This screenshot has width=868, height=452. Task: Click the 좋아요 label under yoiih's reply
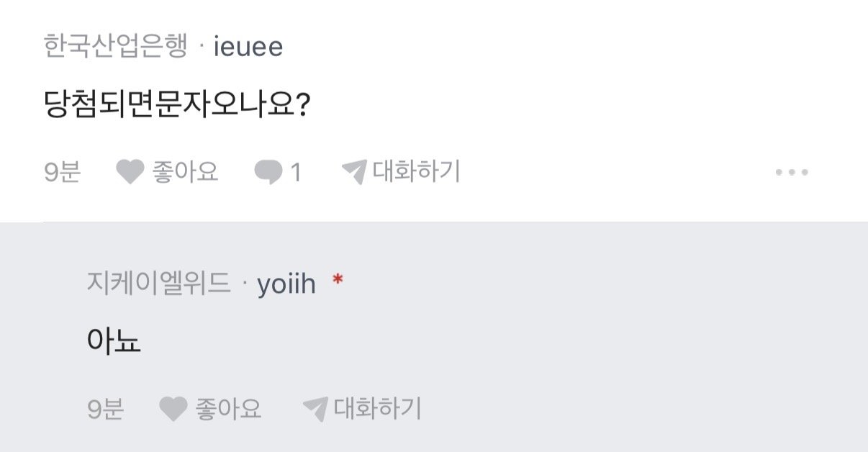tap(228, 410)
